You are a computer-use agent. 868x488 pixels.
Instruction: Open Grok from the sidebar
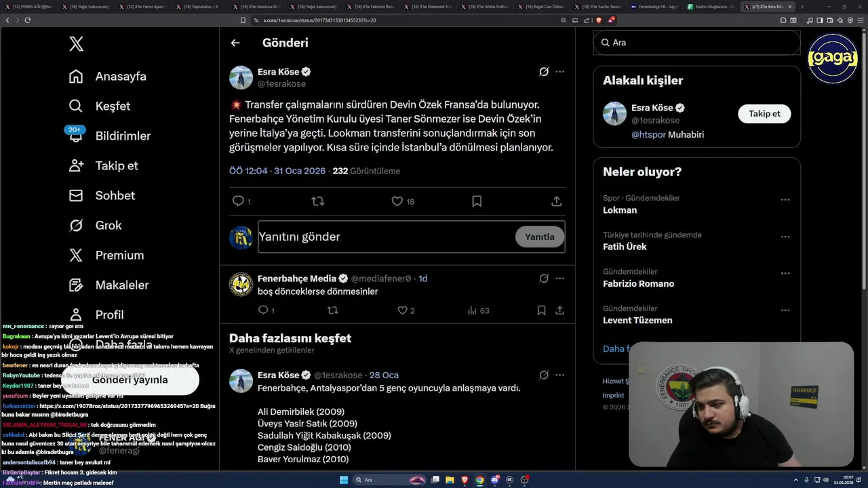95,225
